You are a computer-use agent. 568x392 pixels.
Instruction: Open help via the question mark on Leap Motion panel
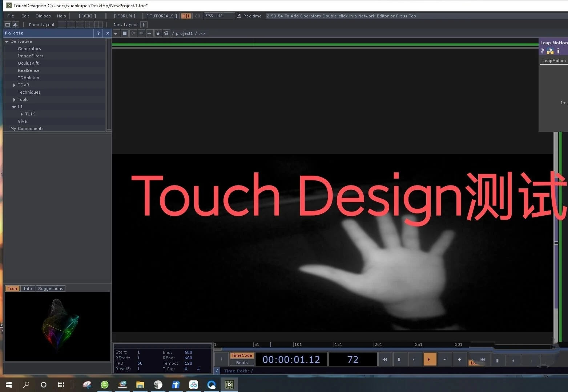542,51
